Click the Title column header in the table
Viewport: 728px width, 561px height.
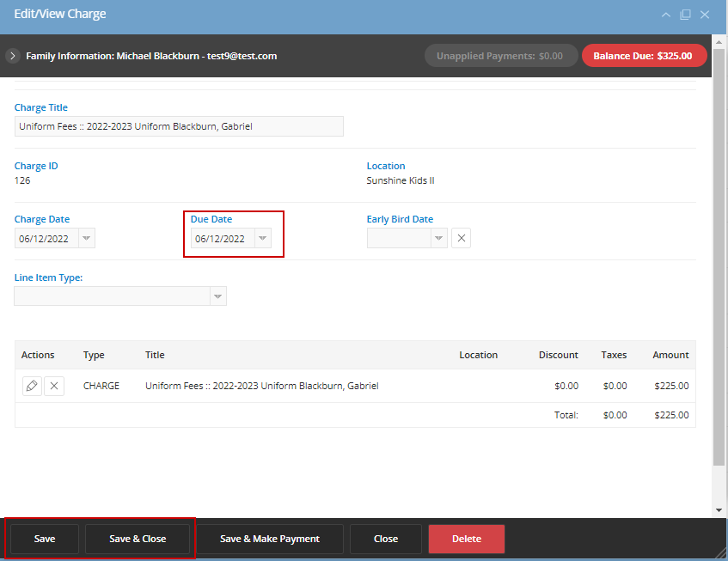click(155, 355)
